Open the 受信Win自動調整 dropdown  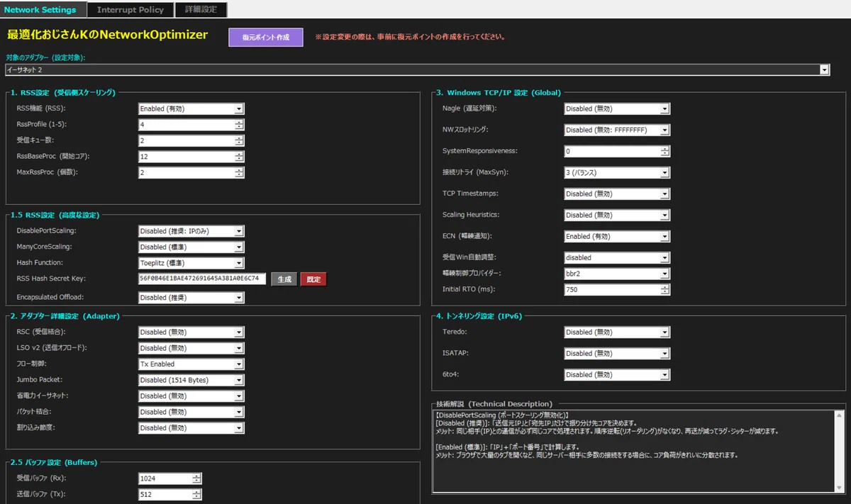617,257
